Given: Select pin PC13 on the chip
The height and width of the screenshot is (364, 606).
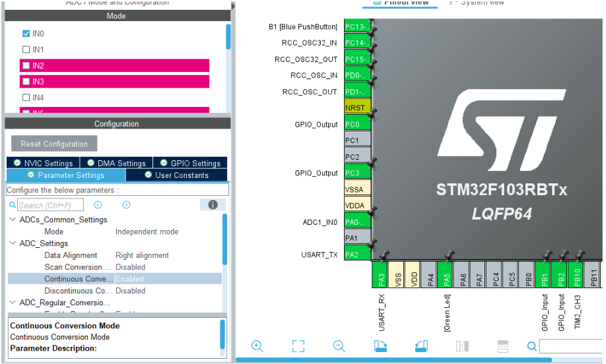Looking at the screenshot, I should point(358,26).
